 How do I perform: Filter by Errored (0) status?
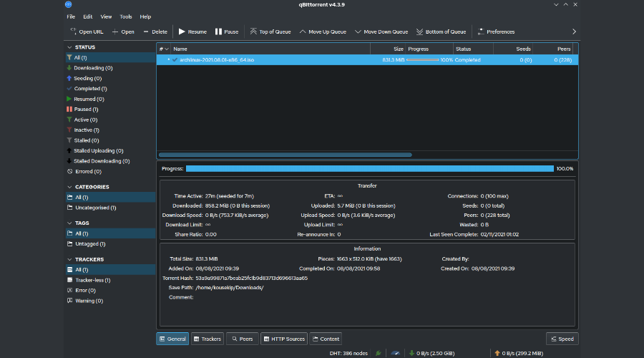click(110, 171)
